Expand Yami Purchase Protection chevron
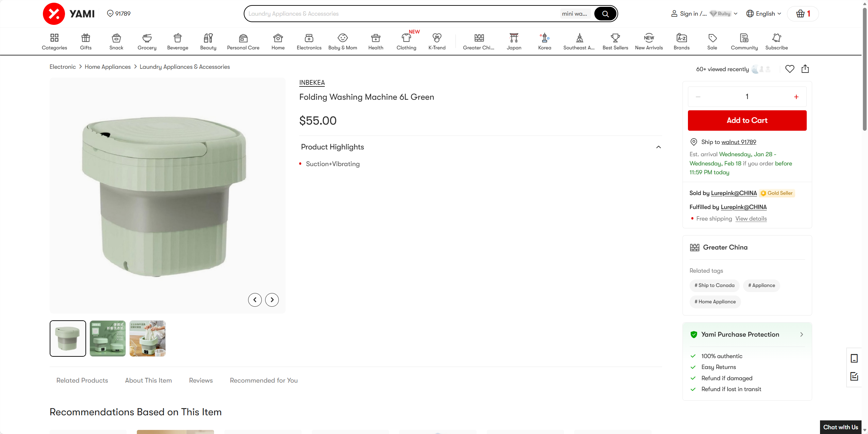The height and width of the screenshot is (434, 868). pyautogui.click(x=801, y=335)
